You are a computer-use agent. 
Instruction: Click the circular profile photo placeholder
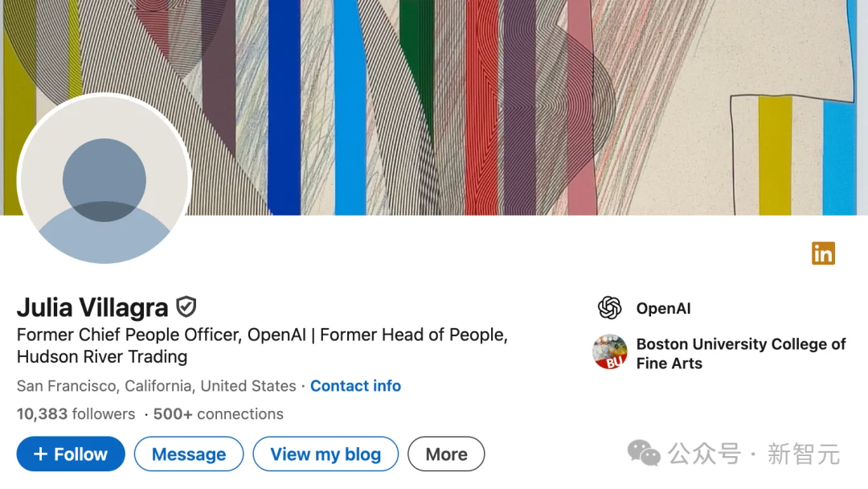pyautogui.click(x=103, y=180)
